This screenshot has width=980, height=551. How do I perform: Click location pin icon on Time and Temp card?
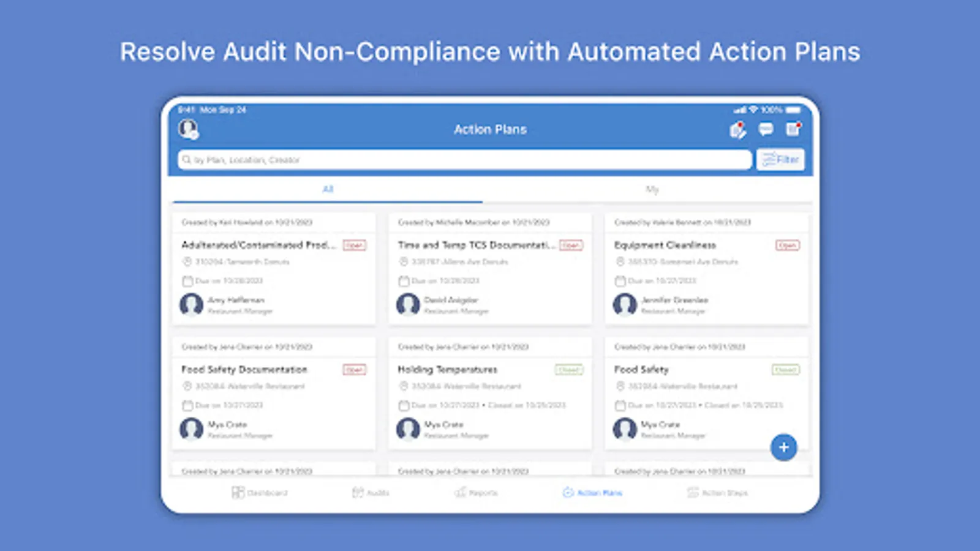(x=404, y=261)
